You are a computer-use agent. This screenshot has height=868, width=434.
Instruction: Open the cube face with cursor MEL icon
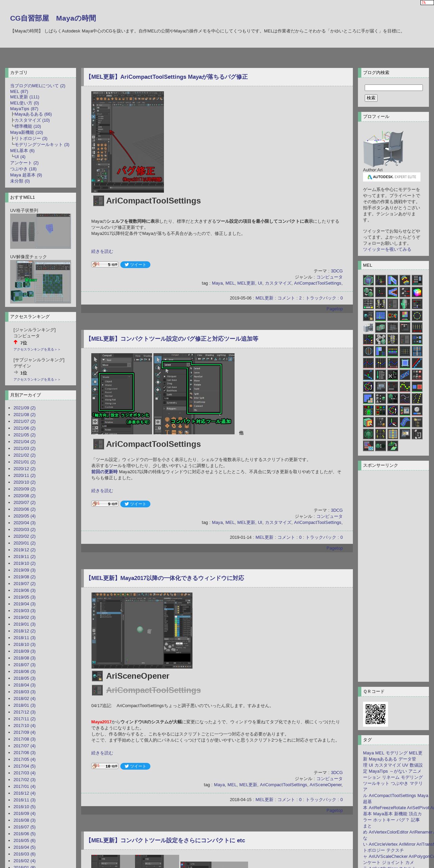(x=368, y=422)
